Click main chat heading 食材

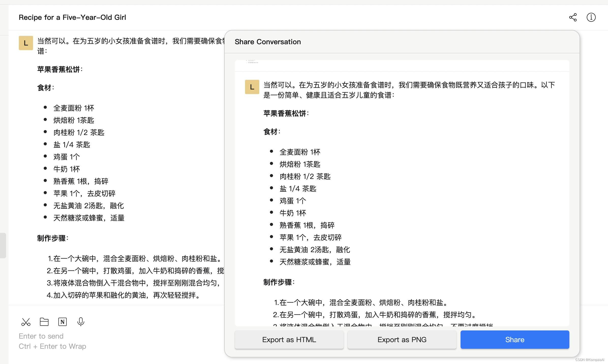pos(46,88)
